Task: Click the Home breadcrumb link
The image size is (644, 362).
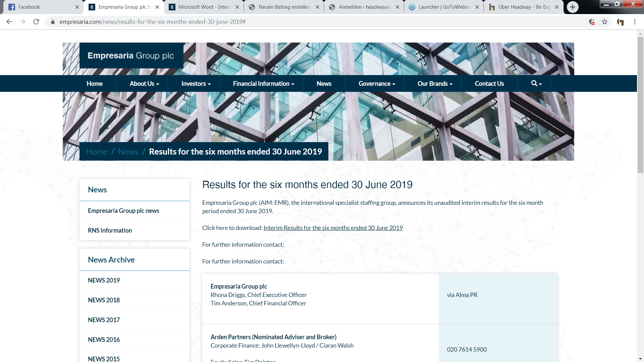Action: point(97,152)
